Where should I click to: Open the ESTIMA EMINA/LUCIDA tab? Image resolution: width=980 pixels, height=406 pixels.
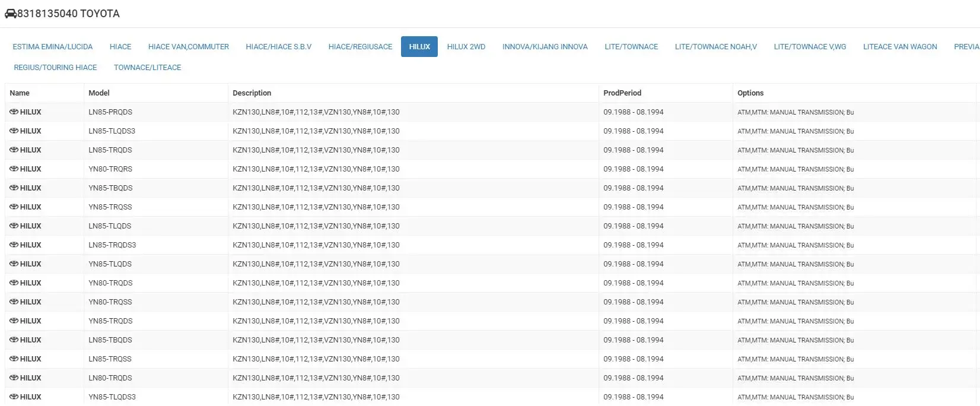point(53,46)
